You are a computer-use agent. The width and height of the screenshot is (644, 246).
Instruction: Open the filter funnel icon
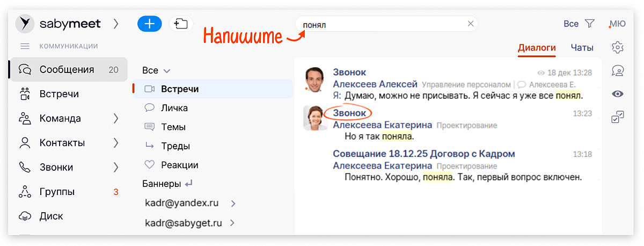pyautogui.click(x=590, y=24)
